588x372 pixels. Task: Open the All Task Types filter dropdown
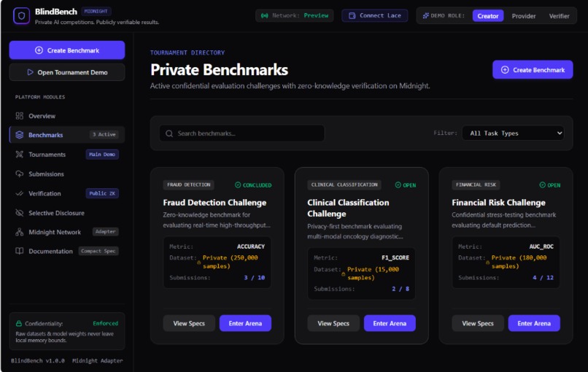513,133
